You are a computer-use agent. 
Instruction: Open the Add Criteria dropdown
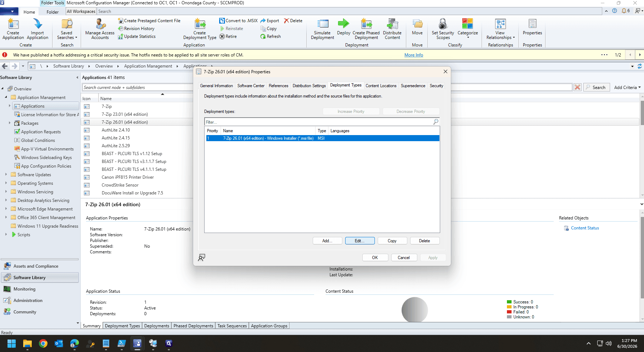point(627,88)
